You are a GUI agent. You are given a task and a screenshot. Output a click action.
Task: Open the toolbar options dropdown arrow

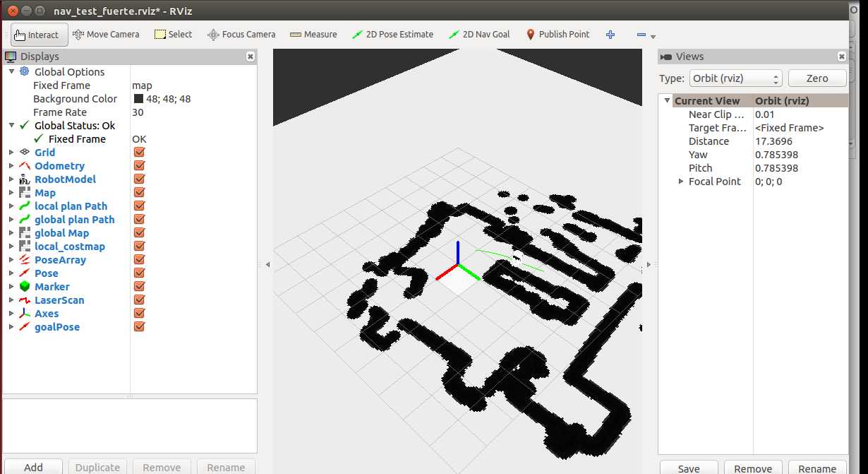653,37
